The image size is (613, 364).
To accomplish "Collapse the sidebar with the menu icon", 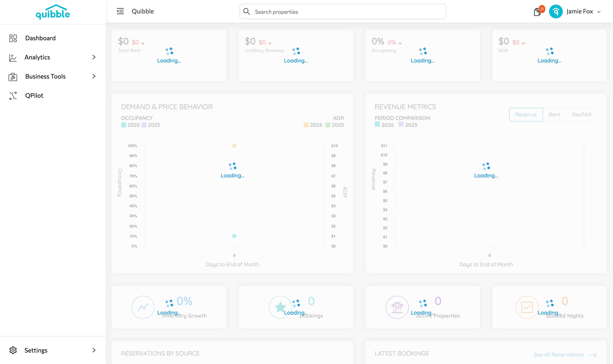I will 120,11.
